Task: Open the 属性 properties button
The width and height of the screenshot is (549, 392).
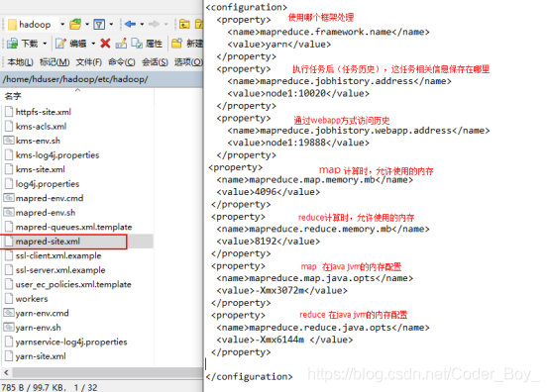Action: (x=147, y=44)
